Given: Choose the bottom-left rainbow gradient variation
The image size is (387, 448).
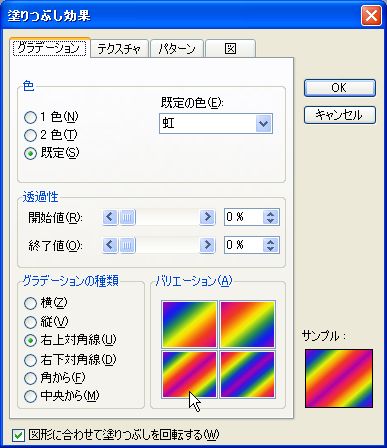Looking at the screenshot, I should (x=189, y=374).
